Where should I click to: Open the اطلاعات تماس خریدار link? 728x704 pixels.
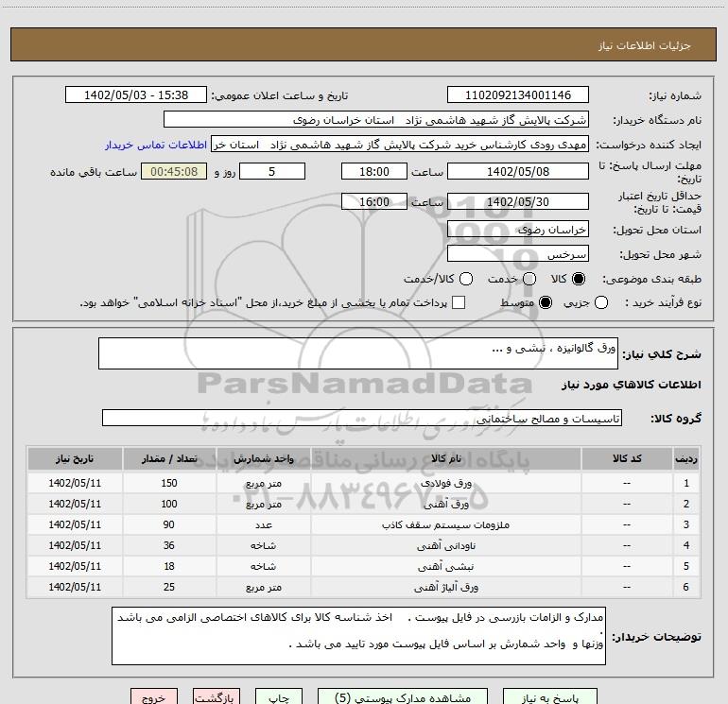[x=156, y=145]
